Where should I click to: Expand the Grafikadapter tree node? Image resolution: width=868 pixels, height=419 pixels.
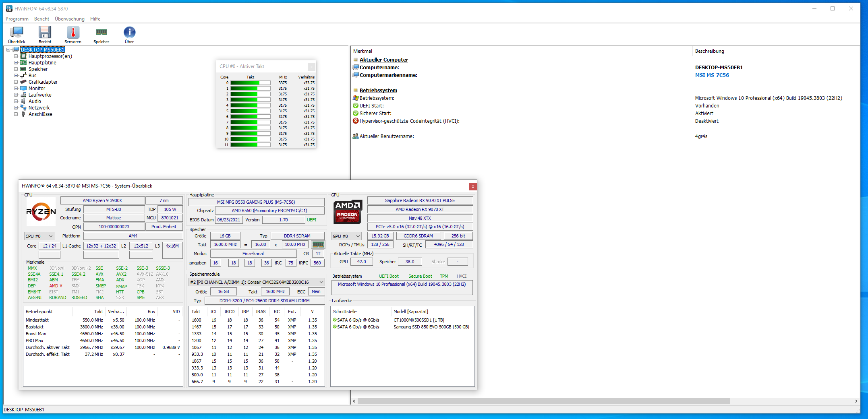tap(16, 82)
